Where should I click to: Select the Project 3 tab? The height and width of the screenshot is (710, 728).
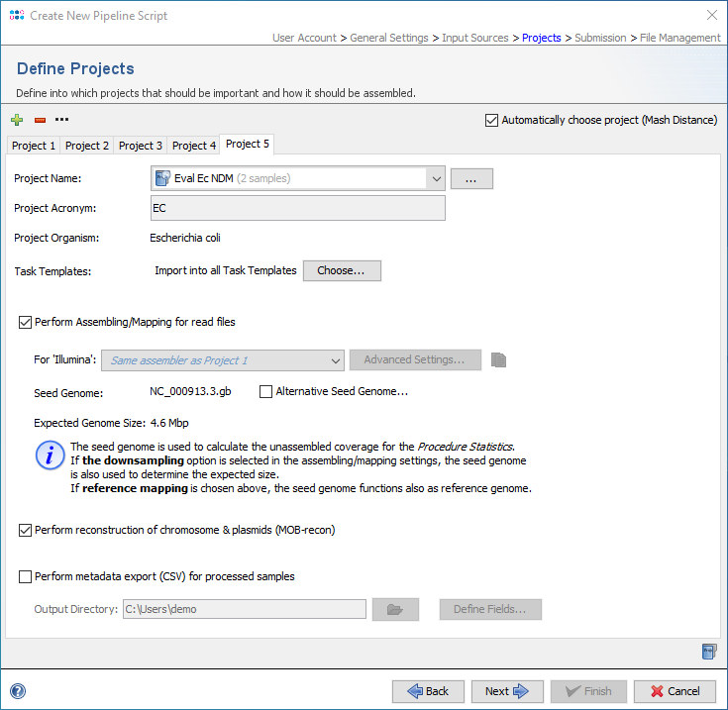[x=141, y=146]
